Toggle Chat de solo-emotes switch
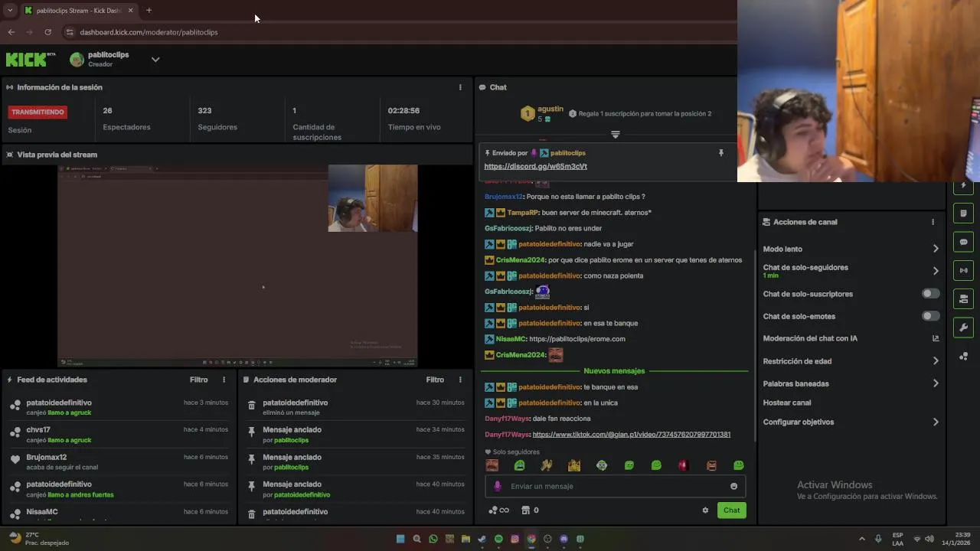980x551 pixels. (930, 316)
